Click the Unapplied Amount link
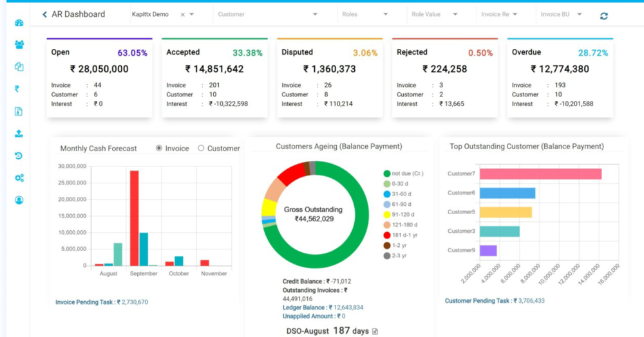The height and width of the screenshot is (337, 644). coord(314,316)
